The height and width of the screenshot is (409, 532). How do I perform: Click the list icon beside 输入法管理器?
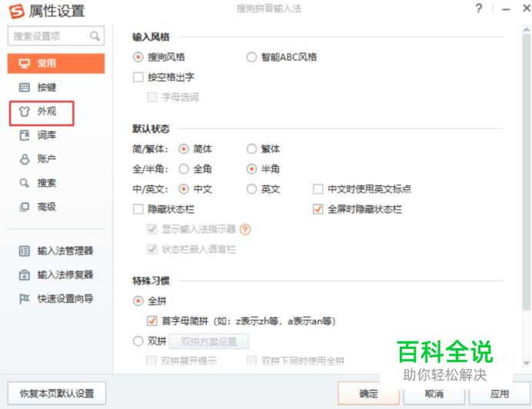24,251
